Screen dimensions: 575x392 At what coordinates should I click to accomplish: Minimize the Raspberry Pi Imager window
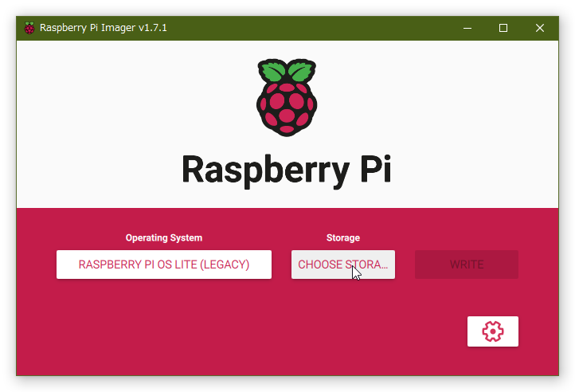[467, 28]
